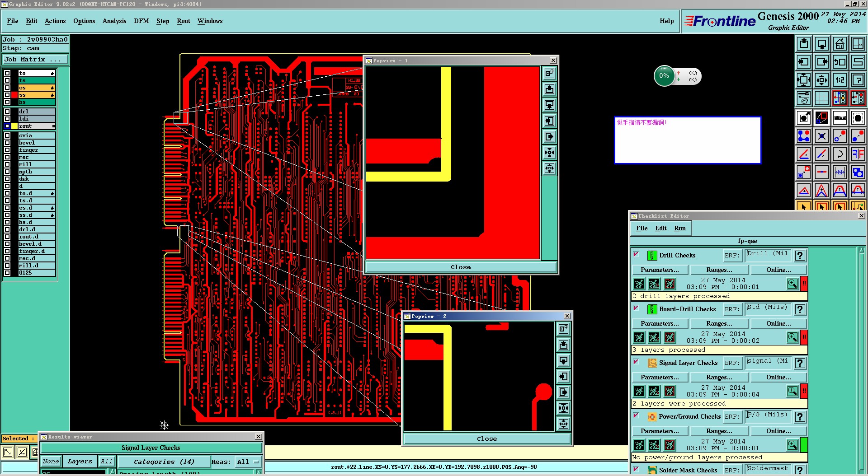Viewport: 868px width, 476px height.
Task: Click the pan up icon
Action: tap(804, 44)
